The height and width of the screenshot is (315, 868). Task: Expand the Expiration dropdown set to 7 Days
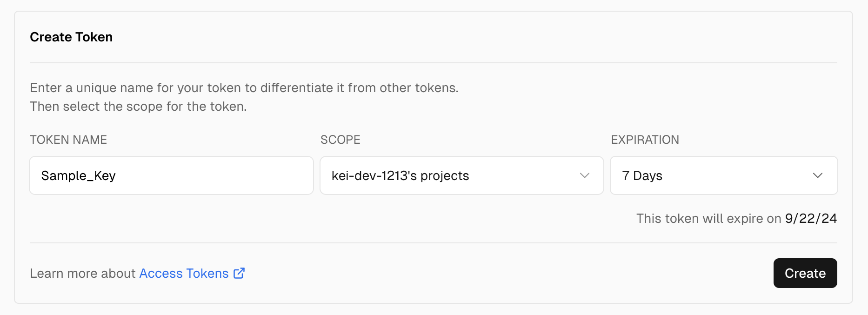point(723,175)
